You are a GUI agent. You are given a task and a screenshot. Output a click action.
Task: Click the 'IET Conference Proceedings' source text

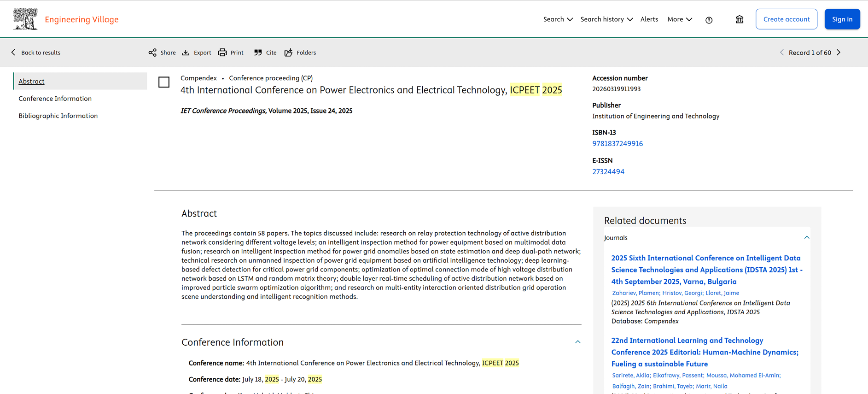click(223, 111)
